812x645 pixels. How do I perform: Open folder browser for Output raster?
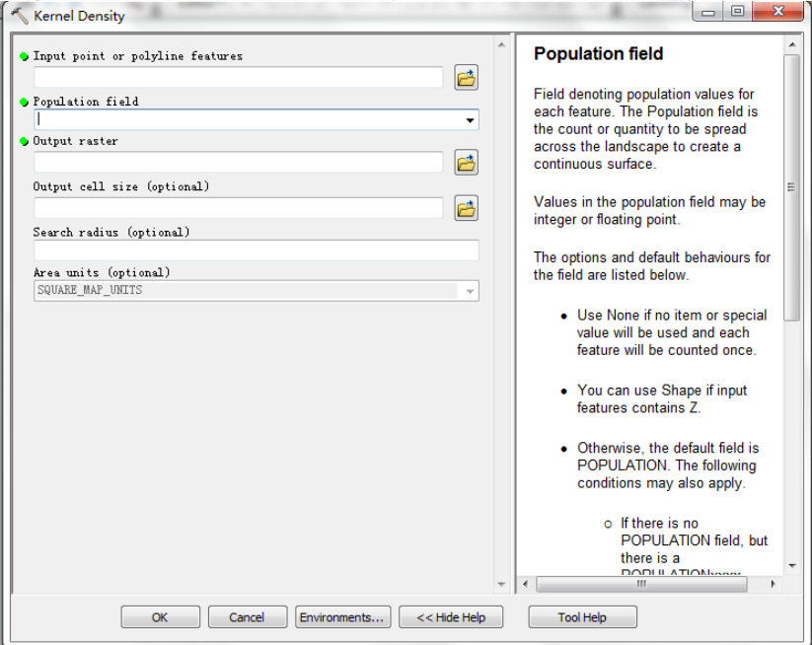pos(466,163)
